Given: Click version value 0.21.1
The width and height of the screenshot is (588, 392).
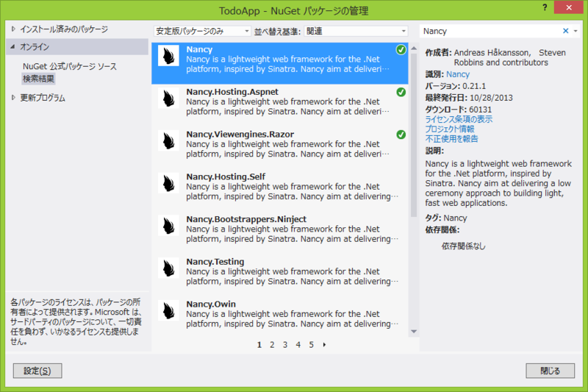Looking at the screenshot, I should tap(474, 86).
